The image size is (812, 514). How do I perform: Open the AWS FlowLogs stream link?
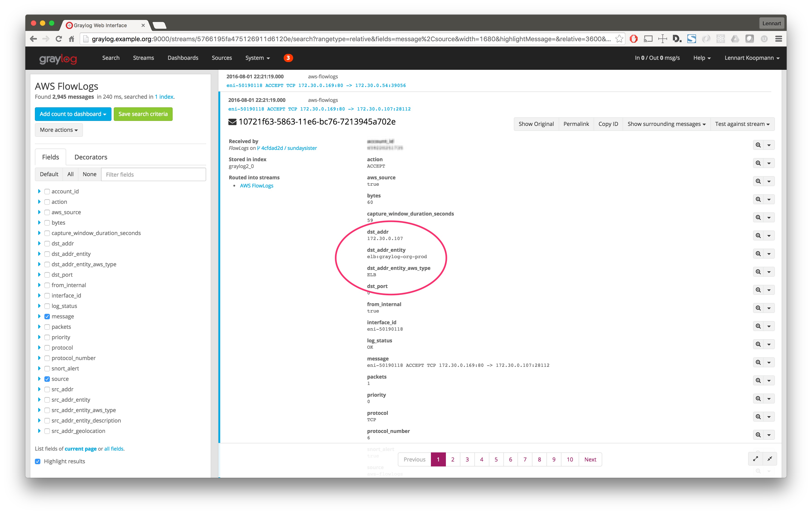point(256,186)
